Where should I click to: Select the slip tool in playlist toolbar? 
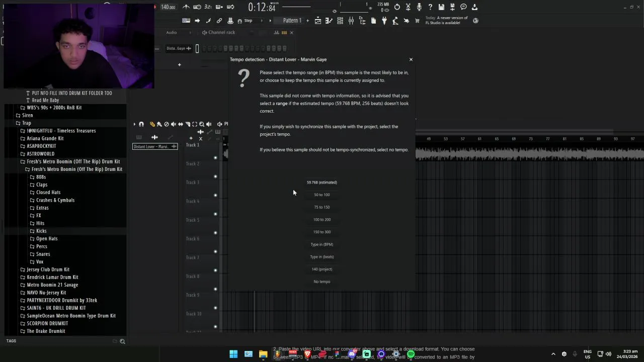(x=181, y=124)
